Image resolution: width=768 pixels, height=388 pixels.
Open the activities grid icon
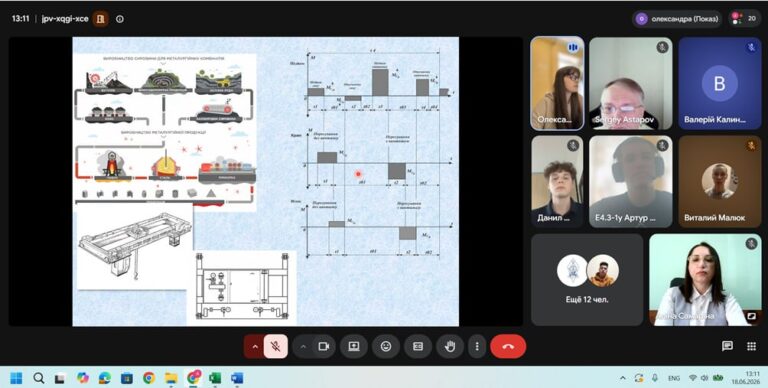[x=751, y=346]
